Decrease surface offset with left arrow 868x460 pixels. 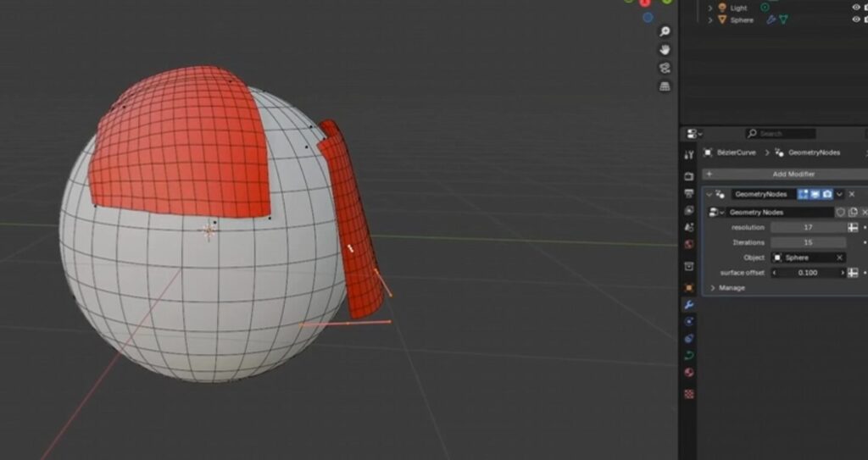tap(775, 273)
